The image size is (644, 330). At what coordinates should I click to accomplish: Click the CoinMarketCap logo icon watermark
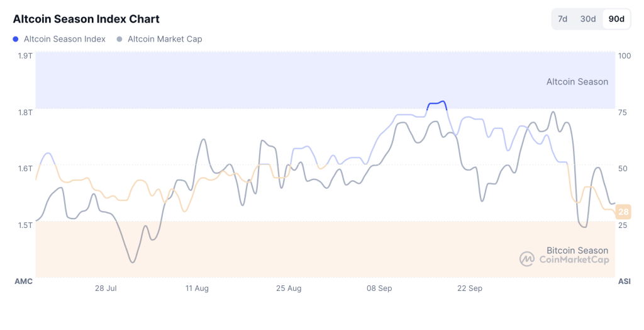pos(526,259)
